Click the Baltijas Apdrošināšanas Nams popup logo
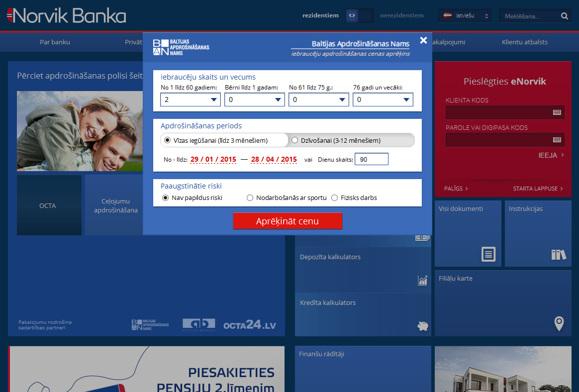The width and height of the screenshot is (579, 392). click(181, 47)
